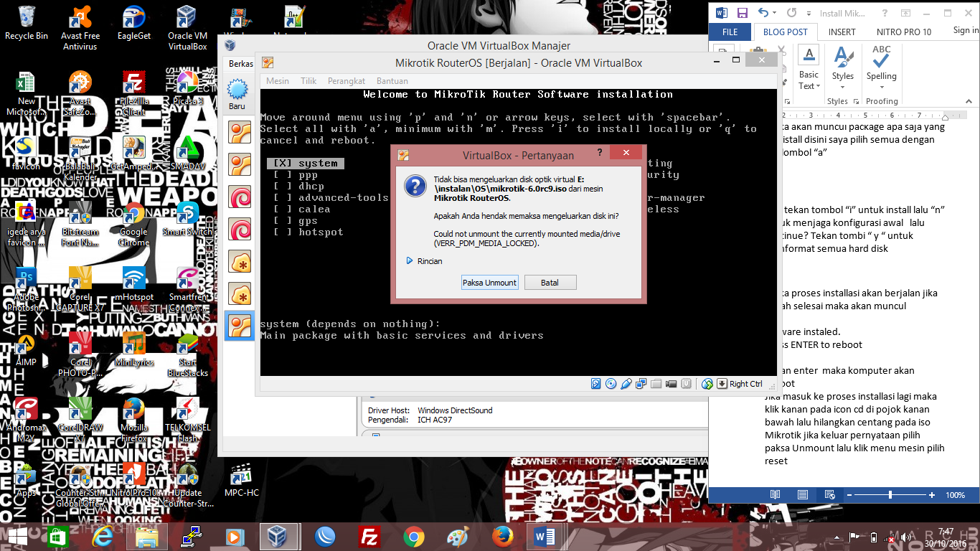This screenshot has height=551, width=980.
Task: Click the CPU virtualization status icon
Action: tap(686, 384)
